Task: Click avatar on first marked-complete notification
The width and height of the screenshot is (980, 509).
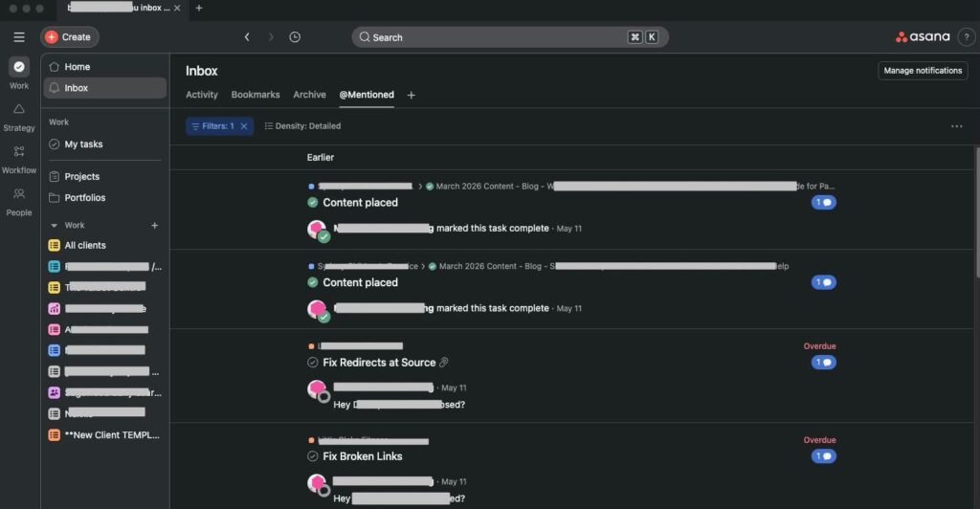Action: 318,230
